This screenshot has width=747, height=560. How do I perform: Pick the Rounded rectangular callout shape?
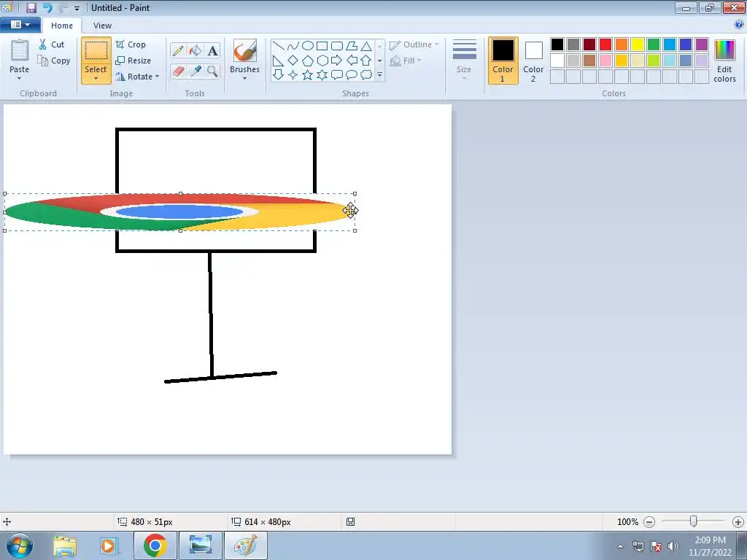(337, 75)
